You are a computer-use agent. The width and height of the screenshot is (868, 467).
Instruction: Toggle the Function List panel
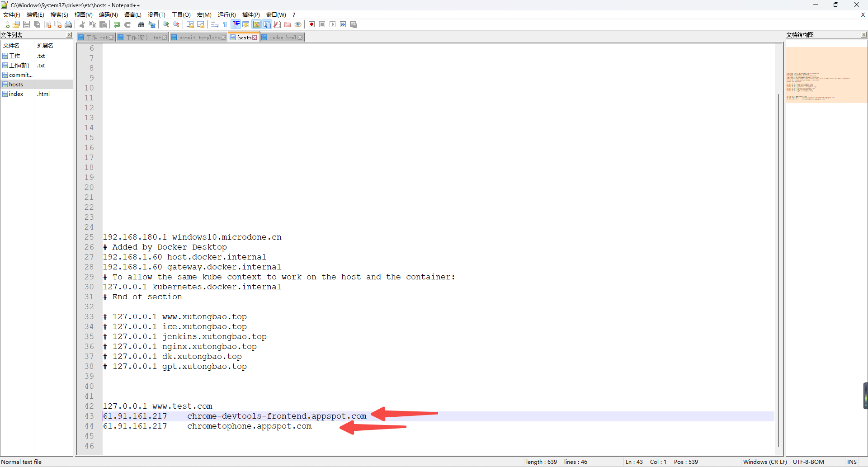coord(277,24)
